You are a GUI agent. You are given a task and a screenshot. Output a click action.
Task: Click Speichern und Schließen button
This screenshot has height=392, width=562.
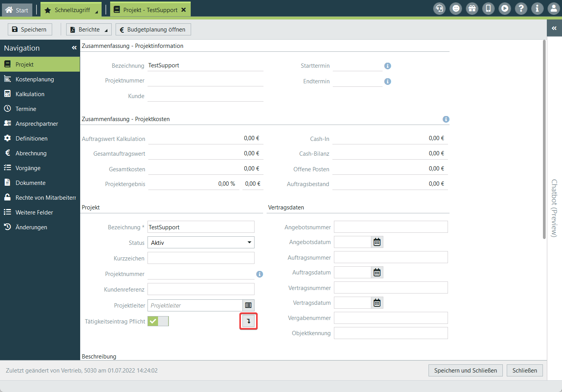coord(465,371)
